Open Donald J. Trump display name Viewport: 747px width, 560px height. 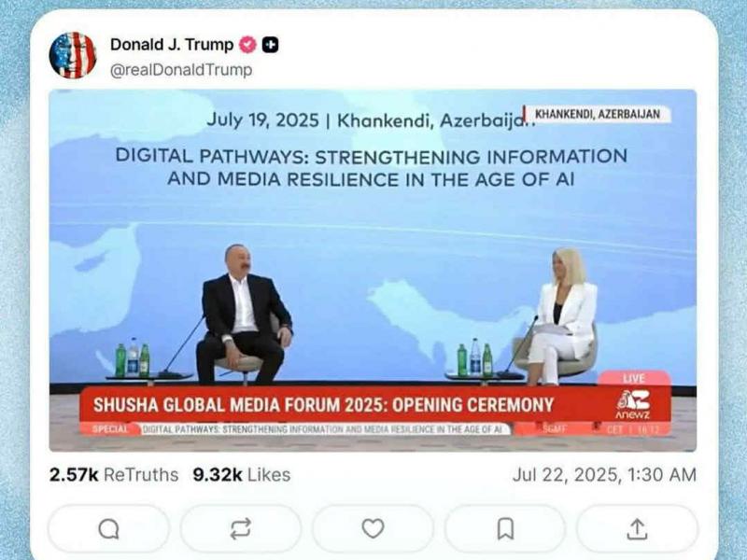172,44
